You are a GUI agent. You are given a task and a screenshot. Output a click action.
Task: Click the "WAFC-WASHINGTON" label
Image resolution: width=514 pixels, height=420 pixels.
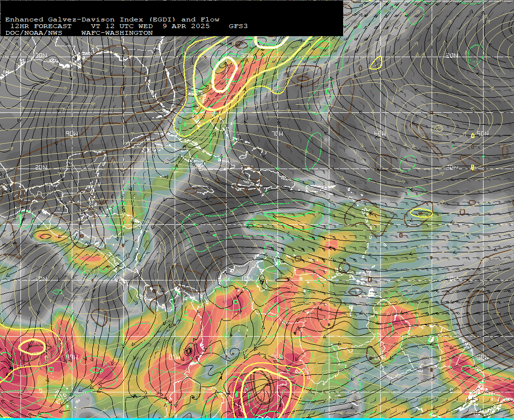(x=117, y=33)
